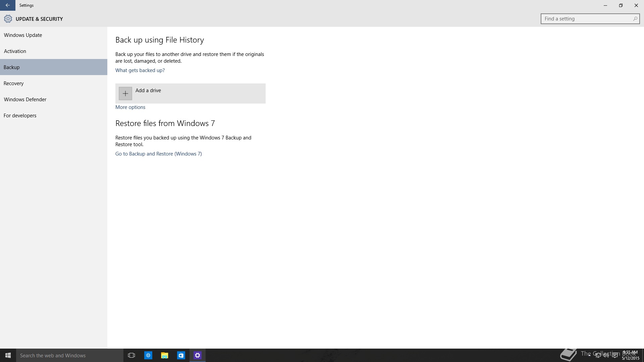Select Windows Update in the sidebar
This screenshot has height=362, width=644.
tap(54, 35)
